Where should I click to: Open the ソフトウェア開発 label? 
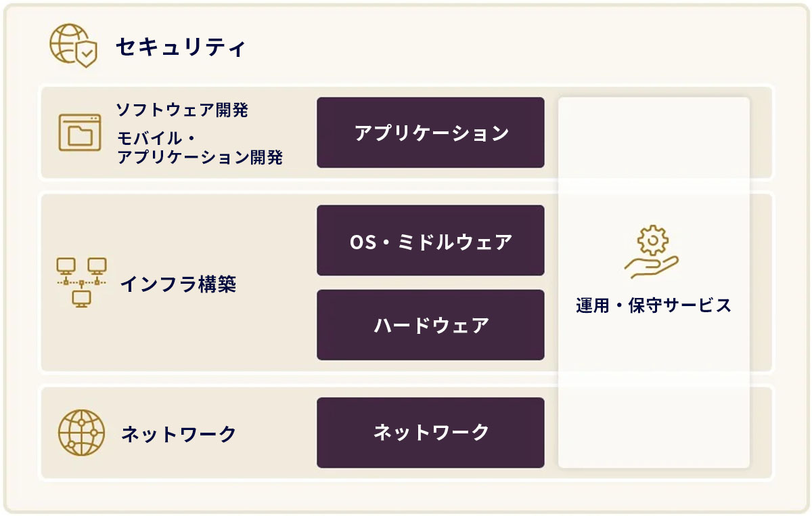click(182, 110)
